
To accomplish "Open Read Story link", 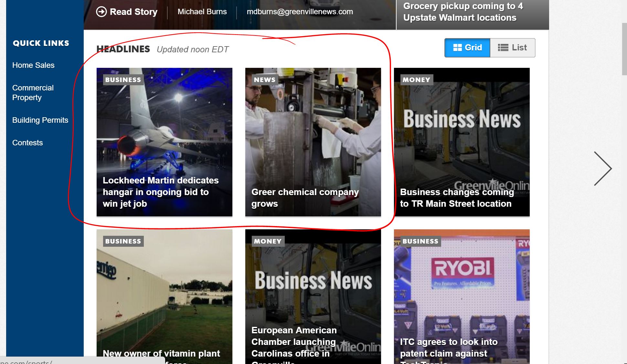I will pyautogui.click(x=127, y=12).
